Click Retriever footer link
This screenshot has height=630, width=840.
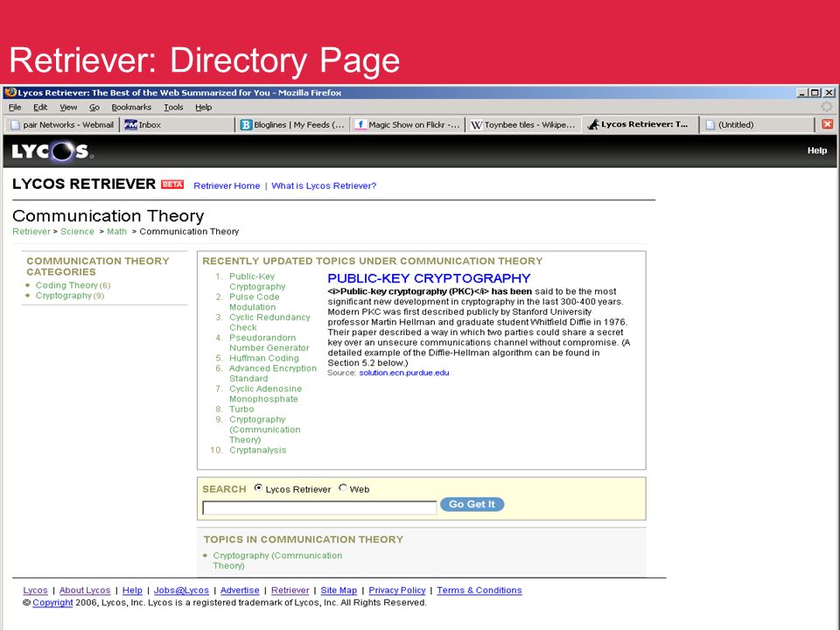point(290,591)
